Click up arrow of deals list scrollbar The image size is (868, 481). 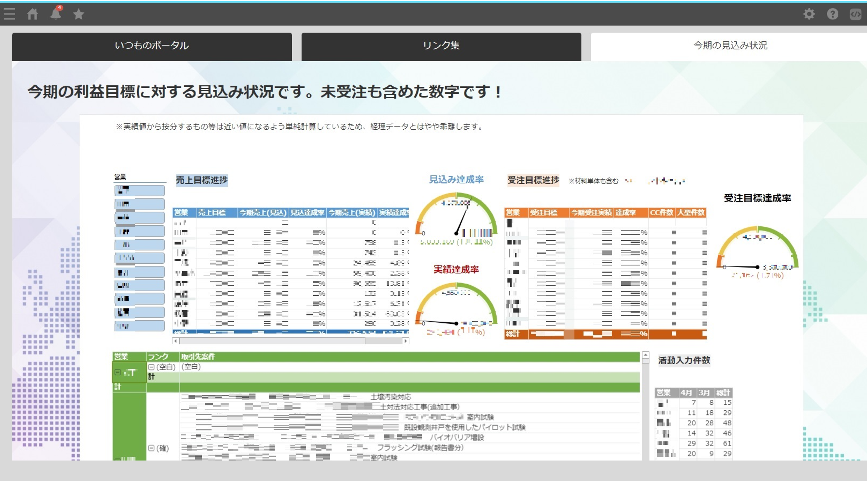pos(645,355)
